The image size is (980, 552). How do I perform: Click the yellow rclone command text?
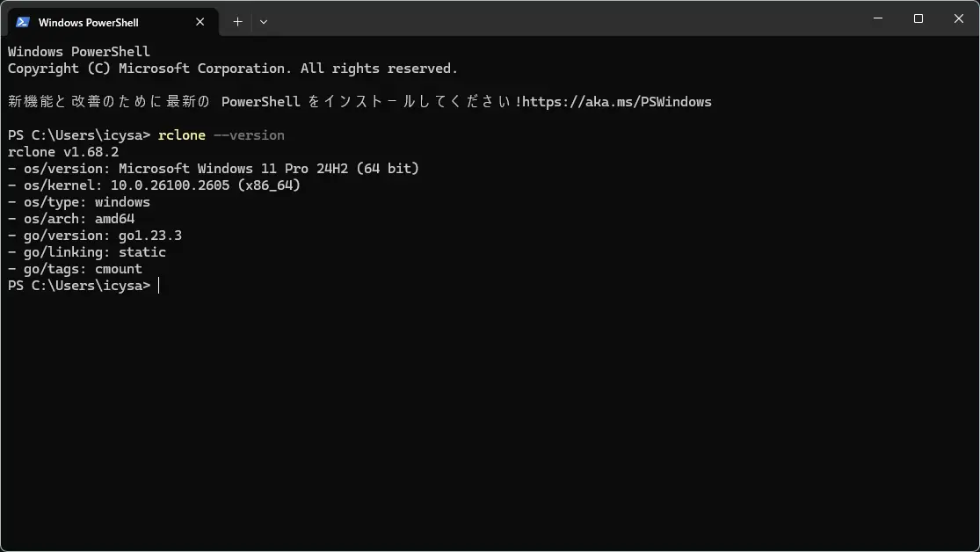182,135
